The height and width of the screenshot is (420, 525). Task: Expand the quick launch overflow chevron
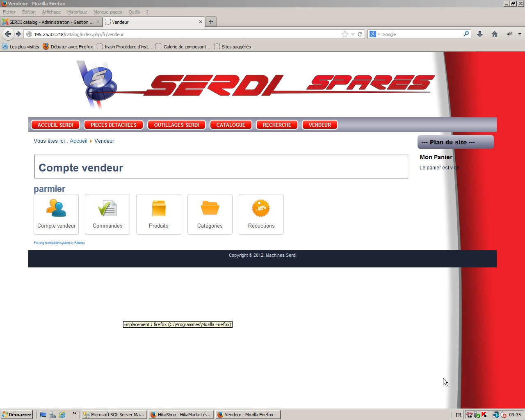point(74,413)
